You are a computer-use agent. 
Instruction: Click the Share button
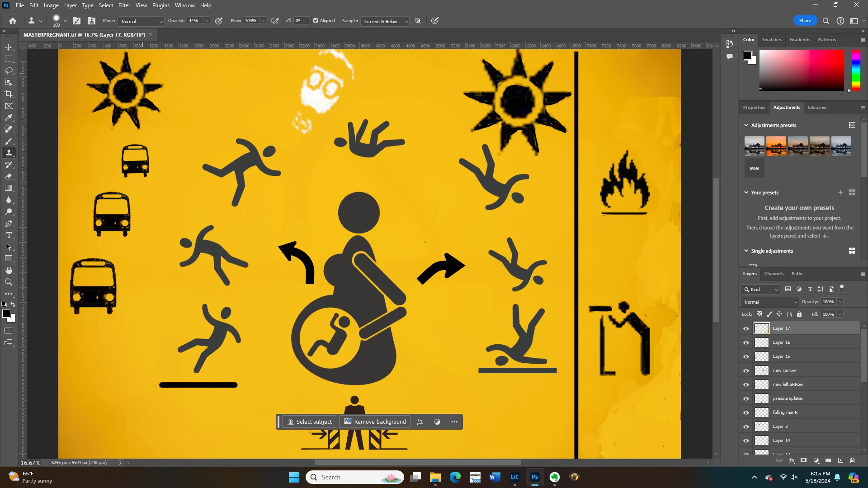(805, 21)
